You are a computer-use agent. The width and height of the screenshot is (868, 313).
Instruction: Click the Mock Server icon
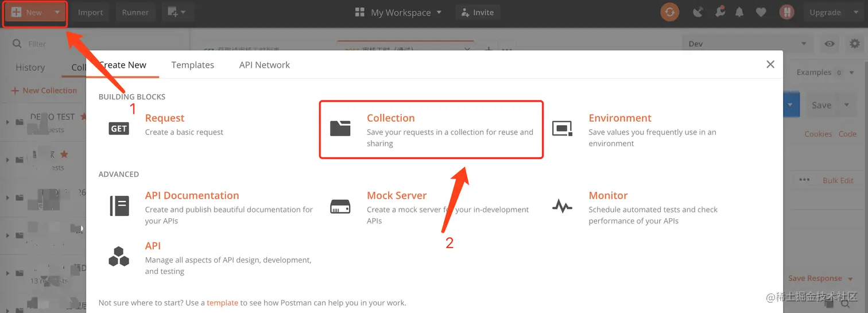tap(340, 207)
